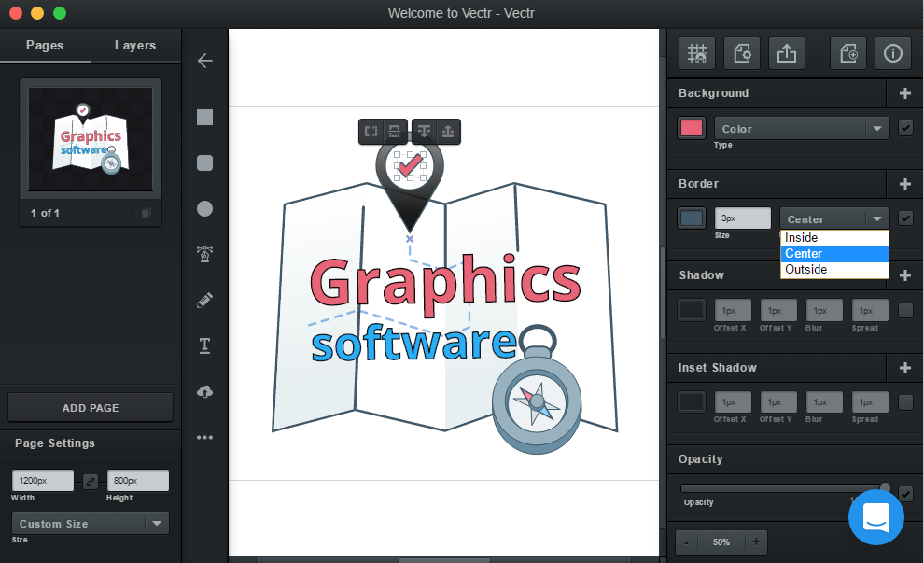Switch to the Layers tab
The height and width of the screenshot is (563, 924).
pyautogui.click(x=135, y=46)
